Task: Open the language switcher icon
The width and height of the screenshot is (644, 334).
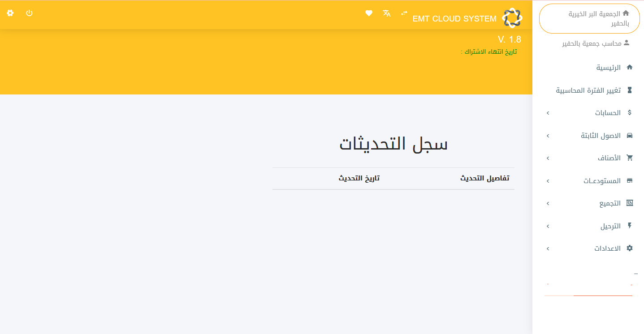Action: (386, 13)
